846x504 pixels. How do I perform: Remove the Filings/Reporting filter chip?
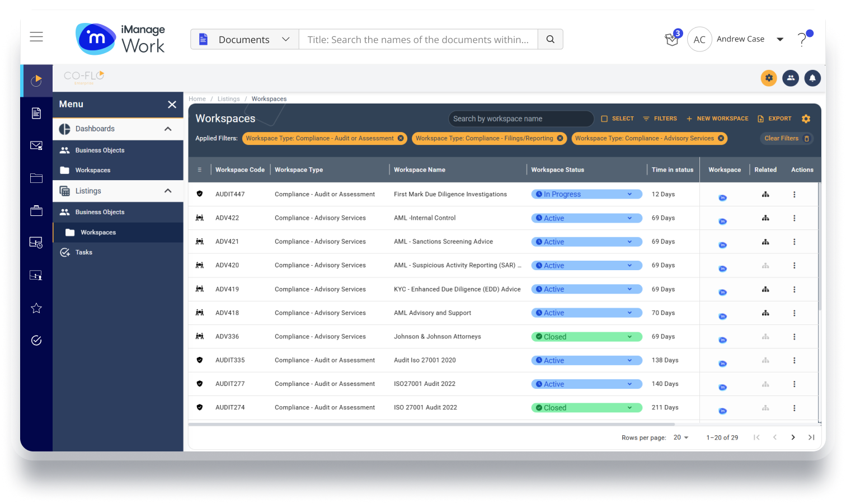pos(560,138)
